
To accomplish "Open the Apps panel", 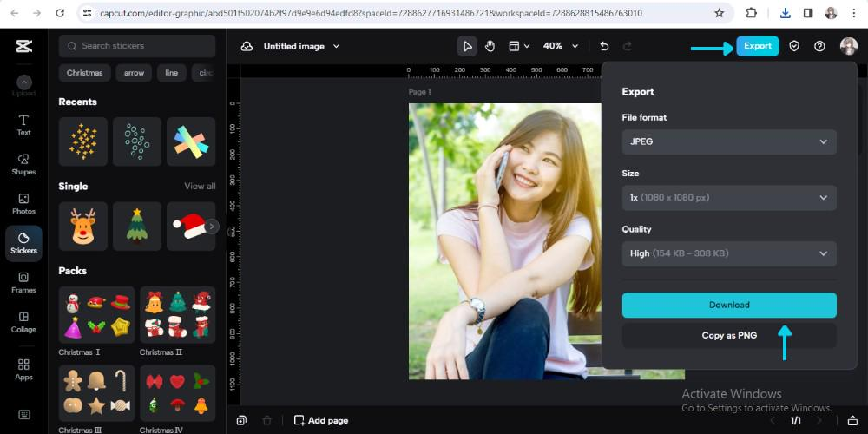I will [x=23, y=370].
